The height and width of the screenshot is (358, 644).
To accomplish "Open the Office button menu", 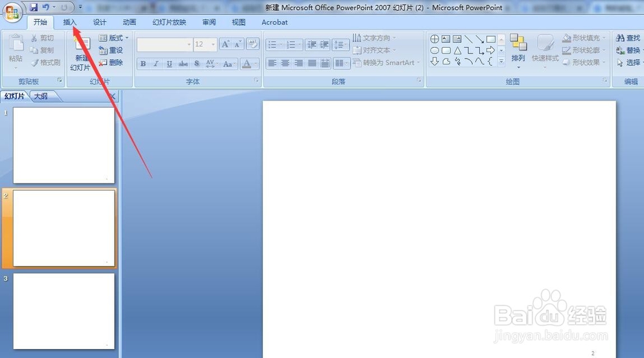I will pyautogui.click(x=12, y=12).
